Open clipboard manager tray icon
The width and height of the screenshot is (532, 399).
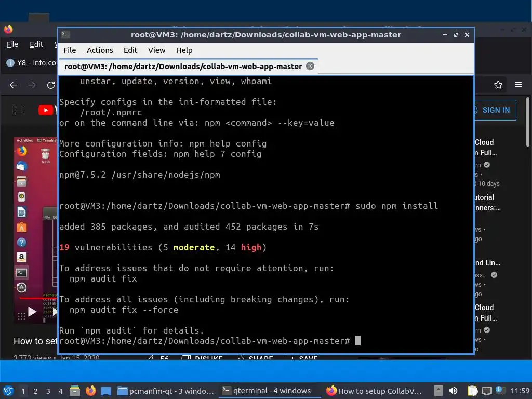click(x=472, y=391)
